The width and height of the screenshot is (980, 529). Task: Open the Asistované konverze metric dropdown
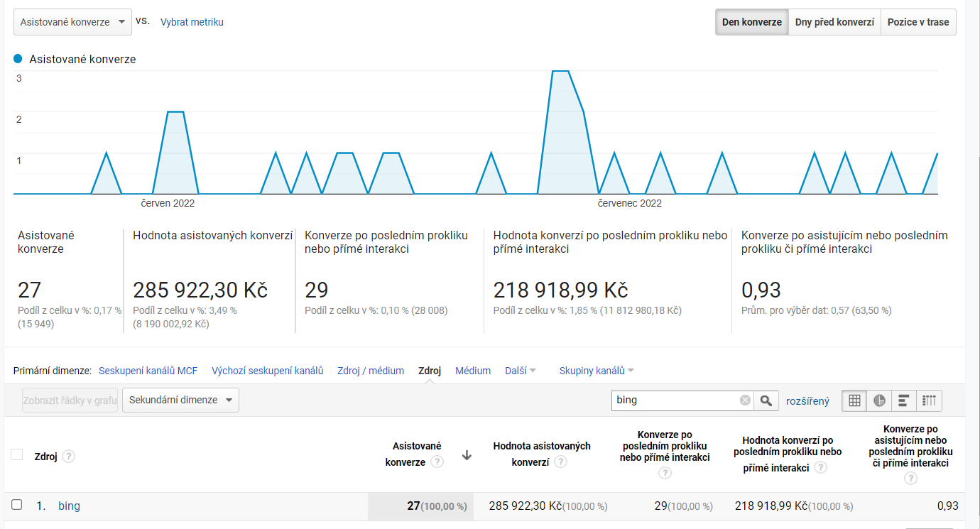pos(72,22)
